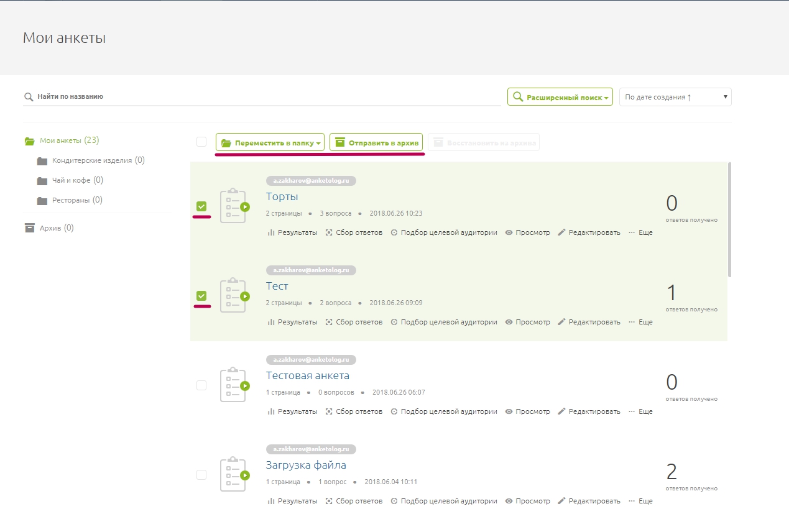
Task: Click the Просмотр eye icon under Тестовая анкета
Action: click(x=509, y=411)
